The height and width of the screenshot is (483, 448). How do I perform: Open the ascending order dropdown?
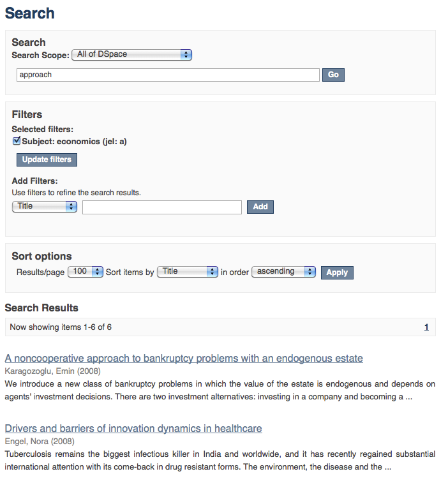click(284, 272)
